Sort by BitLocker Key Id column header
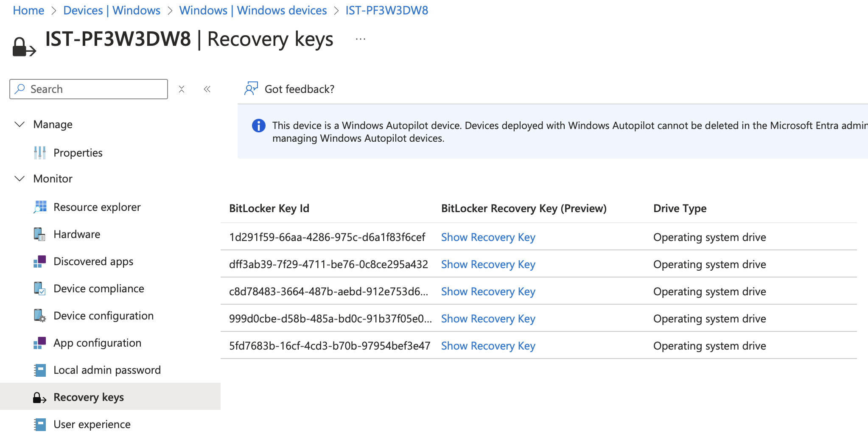This screenshot has width=868, height=437. (269, 208)
